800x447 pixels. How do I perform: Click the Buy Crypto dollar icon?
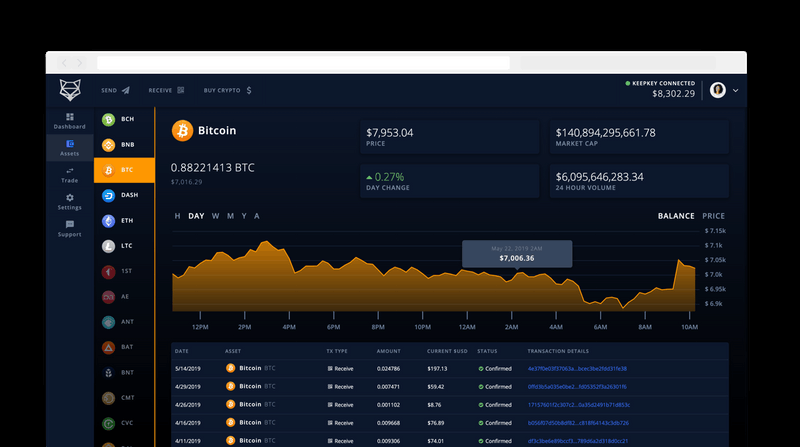click(249, 90)
